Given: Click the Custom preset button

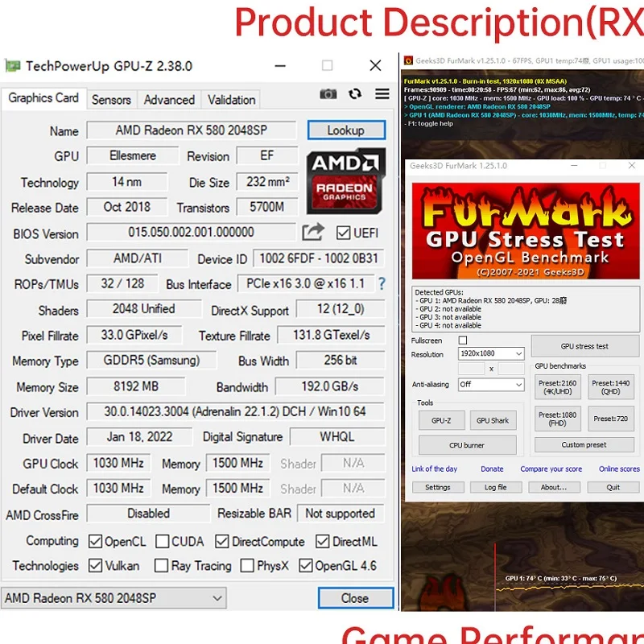Looking at the screenshot, I should pyautogui.click(x=584, y=445).
